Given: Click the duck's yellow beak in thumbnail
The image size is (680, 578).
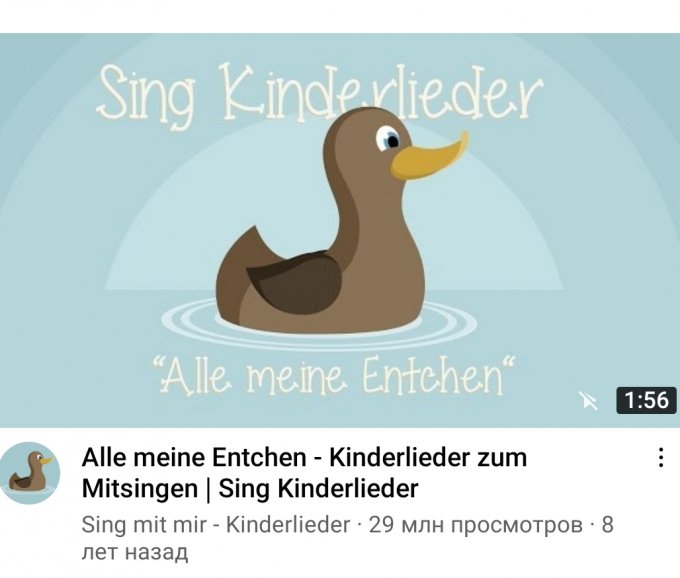Looking at the screenshot, I should [x=429, y=157].
